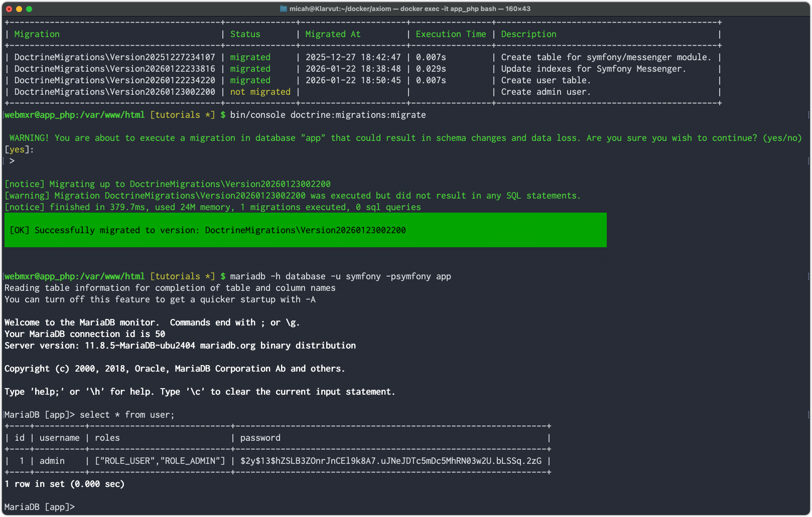This screenshot has height=517, width=812.
Task: Click the Create admin user description text
Action: click(545, 92)
